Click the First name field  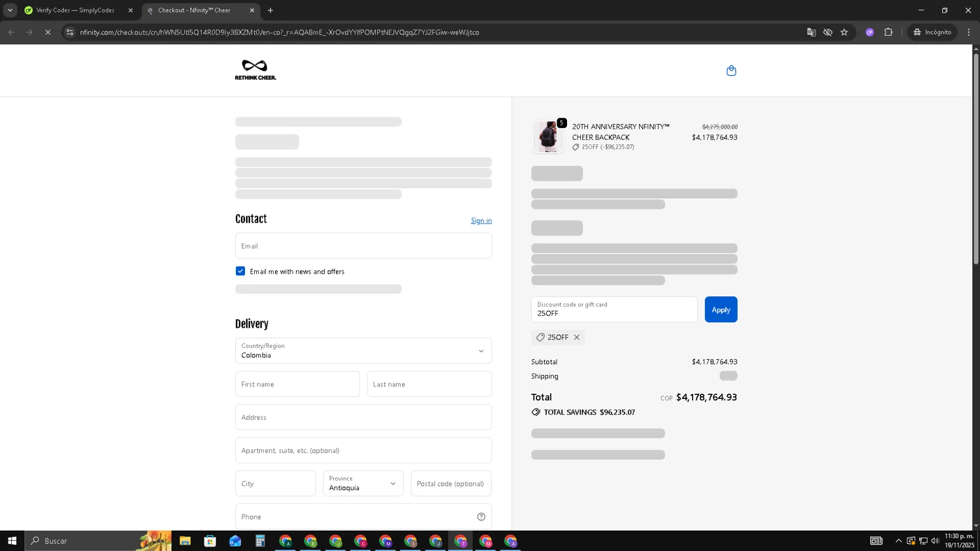[x=297, y=384]
